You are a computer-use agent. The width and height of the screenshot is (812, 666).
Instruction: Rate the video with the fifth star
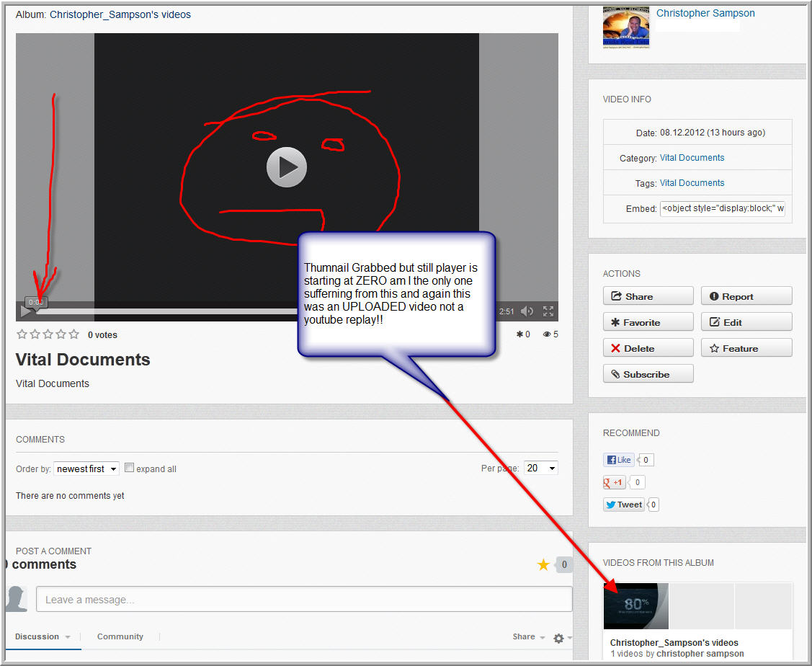[72, 334]
